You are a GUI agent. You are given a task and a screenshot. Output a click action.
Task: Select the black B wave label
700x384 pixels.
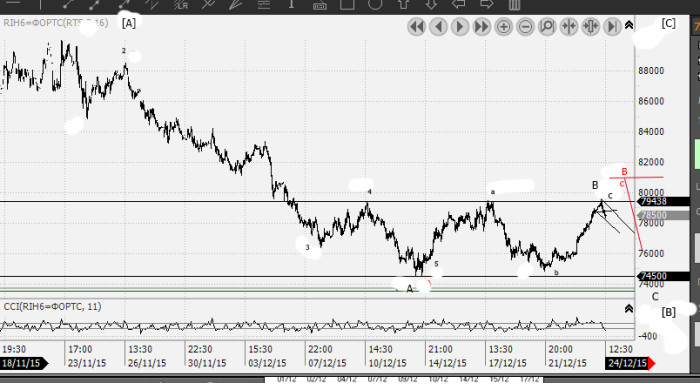click(595, 185)
